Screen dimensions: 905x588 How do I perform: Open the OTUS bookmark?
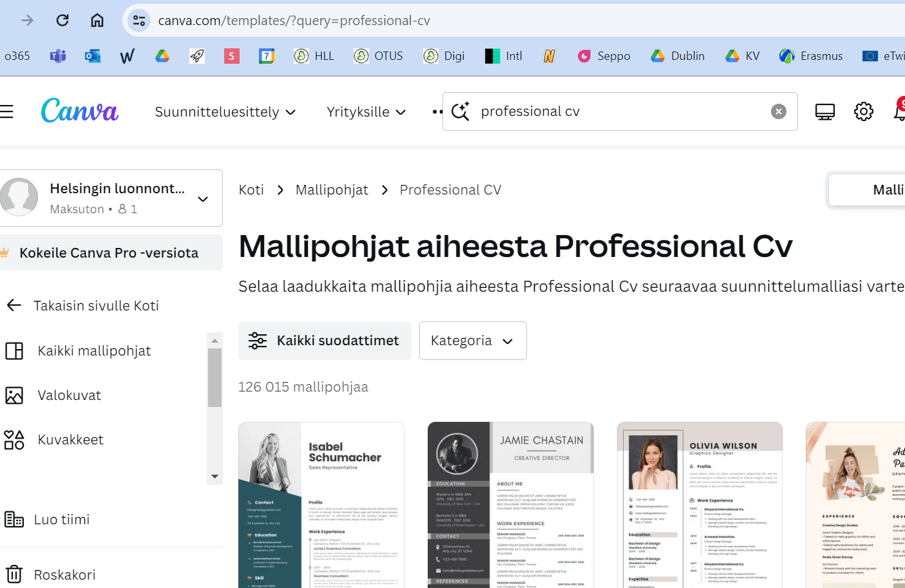pyautogui.click(x=379, y=56)
